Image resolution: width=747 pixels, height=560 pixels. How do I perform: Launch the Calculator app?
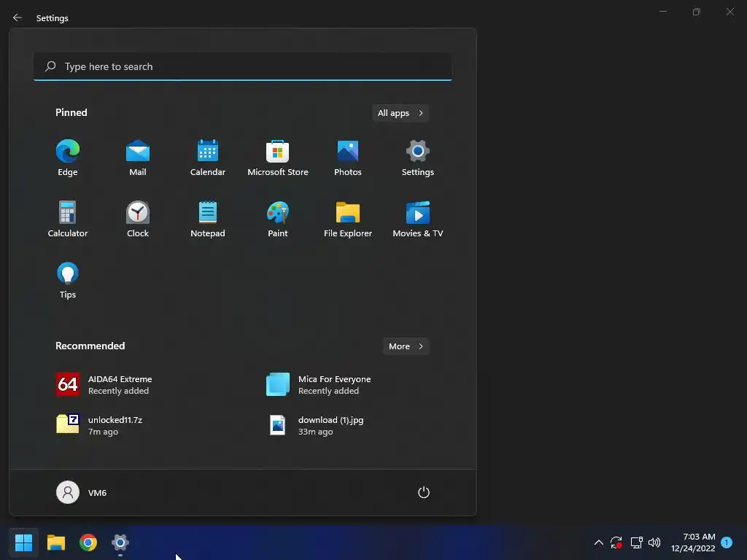point(68,219)
